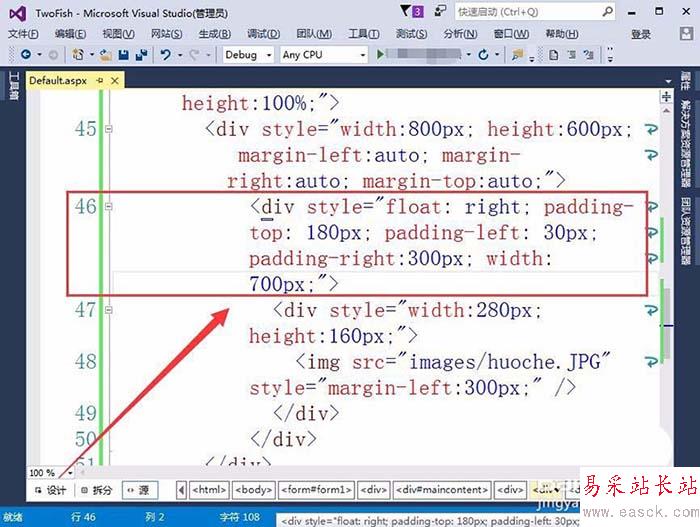Viewport: 700px width, 527px height.
Task: Switch to 拆分 split view
Action: pos(97,490)
